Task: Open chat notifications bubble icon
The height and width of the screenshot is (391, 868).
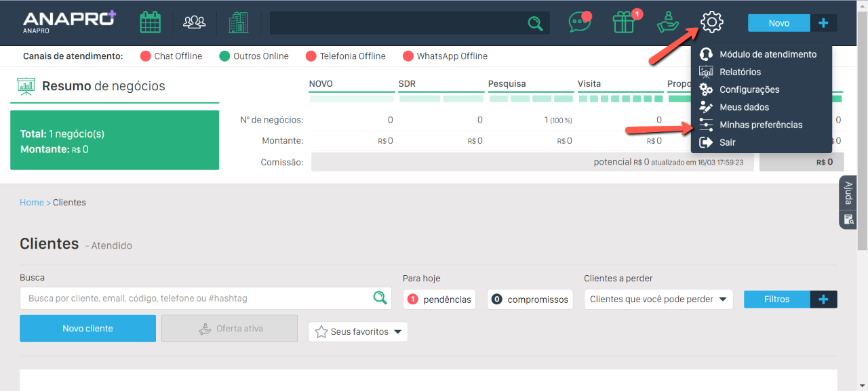Action: tap(579, 22)
